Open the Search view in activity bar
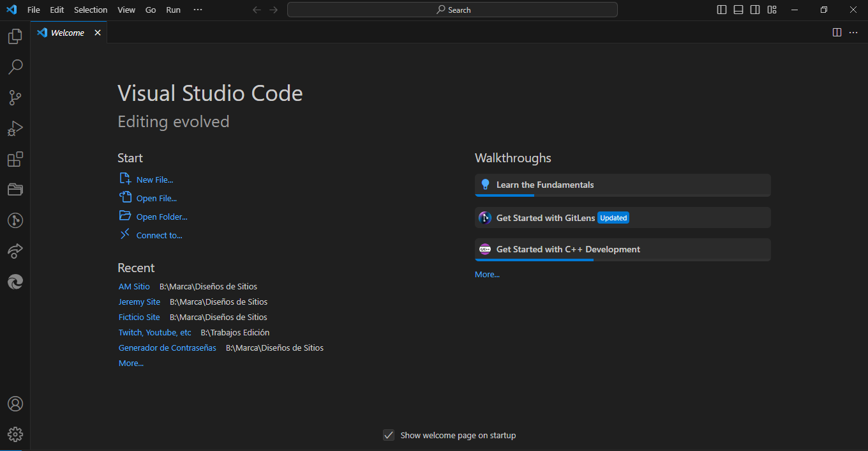 pos(15,67)
